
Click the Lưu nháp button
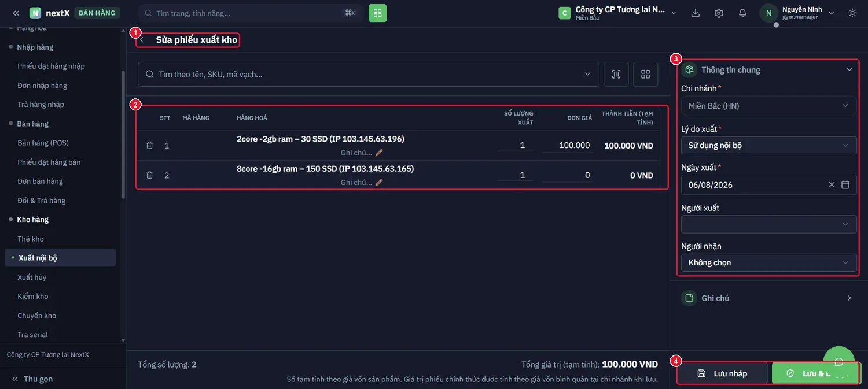722,373
